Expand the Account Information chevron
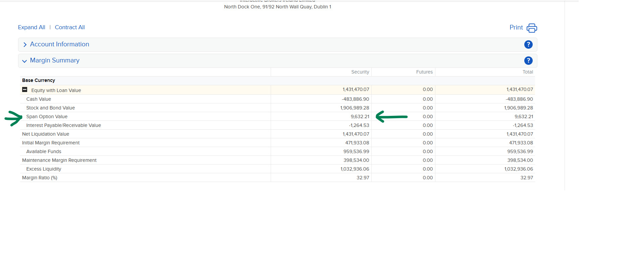This screenshot has width=644, height=276. [x=25, y=45]
